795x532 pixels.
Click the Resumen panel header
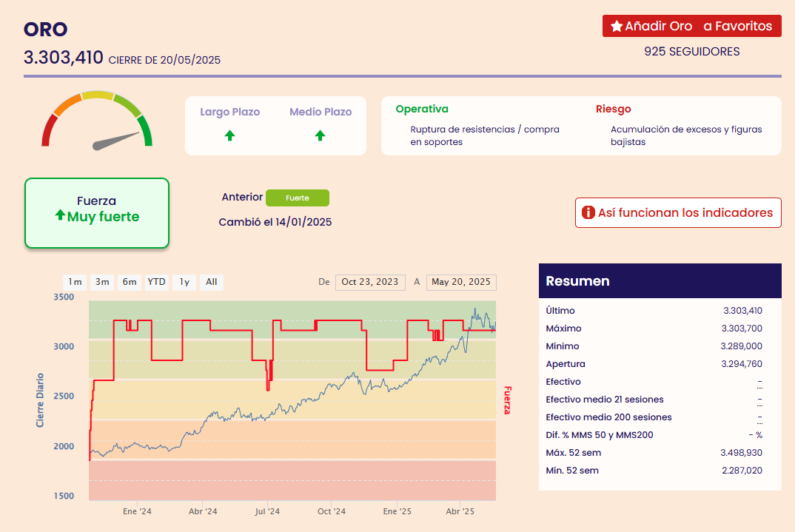point(660,281)
